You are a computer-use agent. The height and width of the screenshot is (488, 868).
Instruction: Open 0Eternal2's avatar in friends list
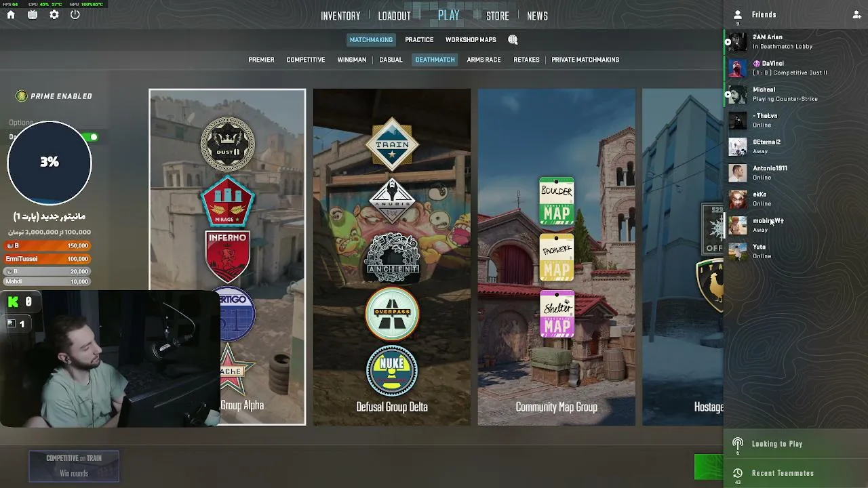pos(738,146)
